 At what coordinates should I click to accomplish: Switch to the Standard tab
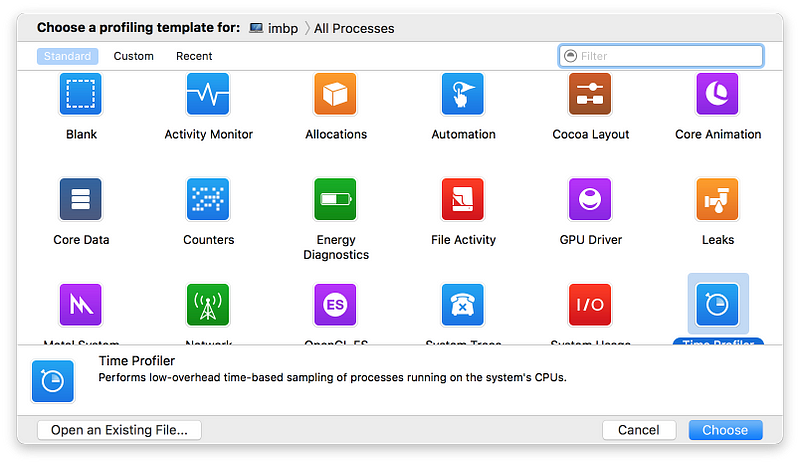(x=67, y=56)
